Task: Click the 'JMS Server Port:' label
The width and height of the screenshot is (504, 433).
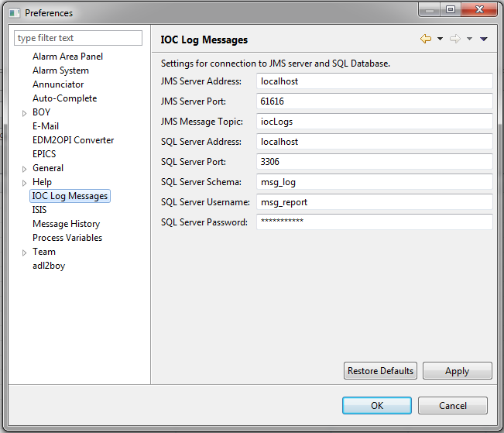Action: coord(194,101)
